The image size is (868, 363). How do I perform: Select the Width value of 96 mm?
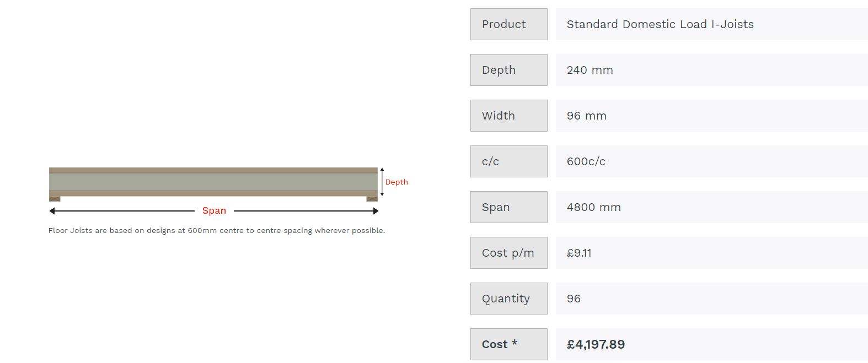click(586, 116)
